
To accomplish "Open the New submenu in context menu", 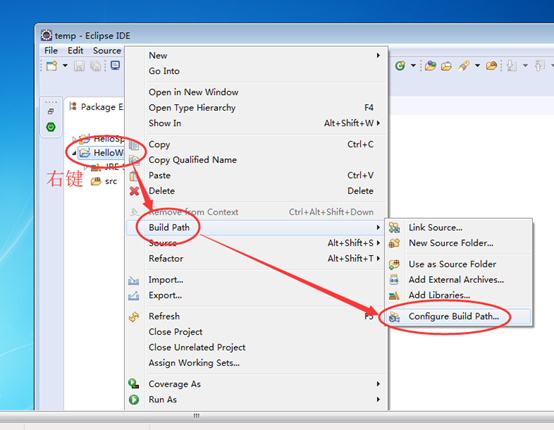I will (x=257, y=55).
